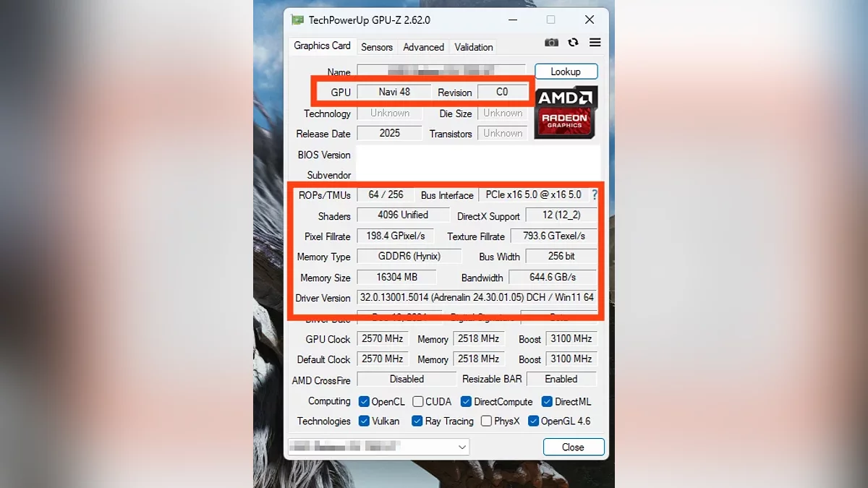868x488 pixels.
Task: Close GPU-Z with the title bar X
Action: [x=590, y=20]
